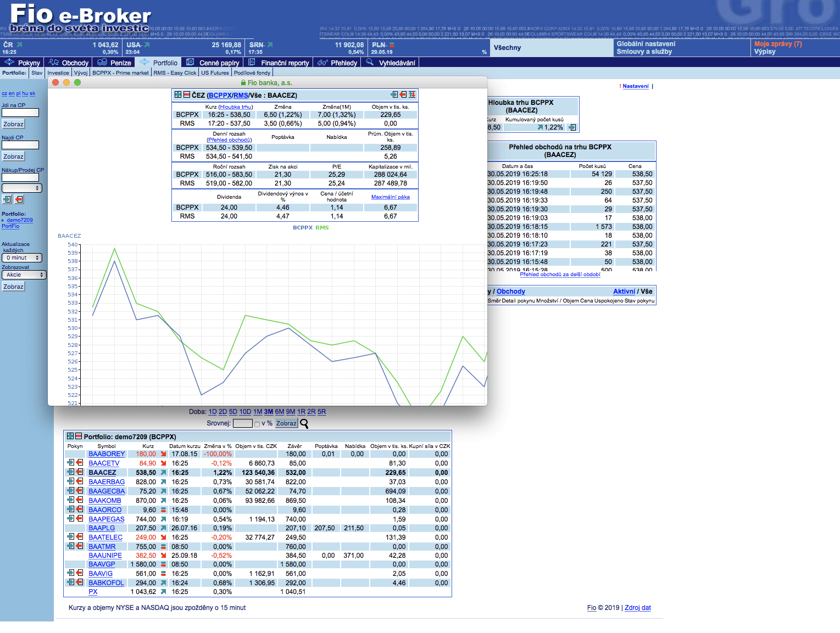
Task: Open 'Globální nastavení' in the top bar
Action: point(646,44)
